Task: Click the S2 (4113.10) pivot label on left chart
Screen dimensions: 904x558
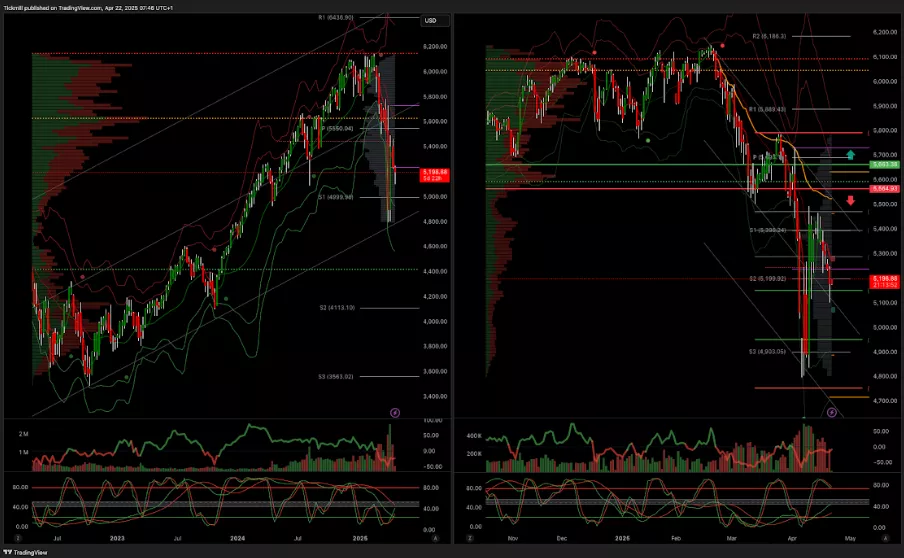Action: click(x=336, y=308)
